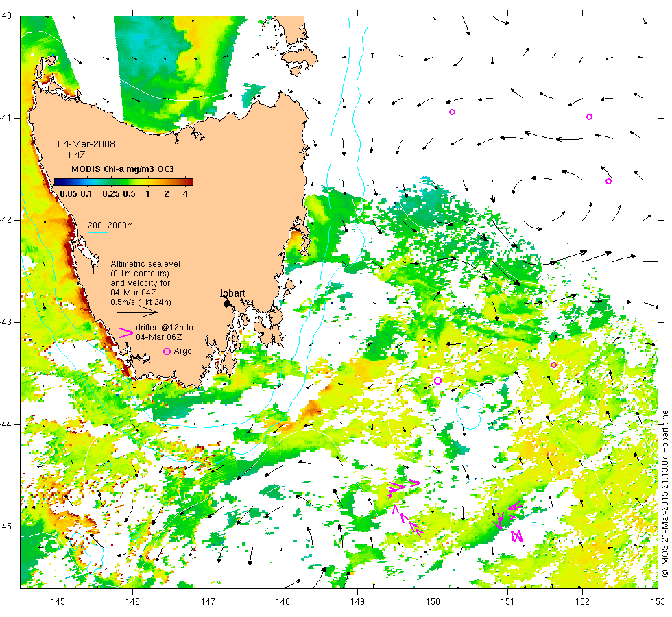Click the IMOS copyright timestamp text
Screen dimensions: 672x617
tap(664, 493)
